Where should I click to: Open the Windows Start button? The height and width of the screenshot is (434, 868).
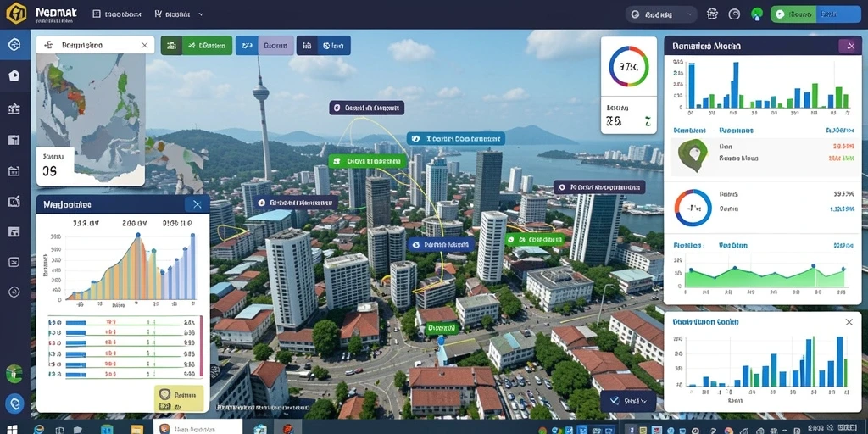pos(12,429)
